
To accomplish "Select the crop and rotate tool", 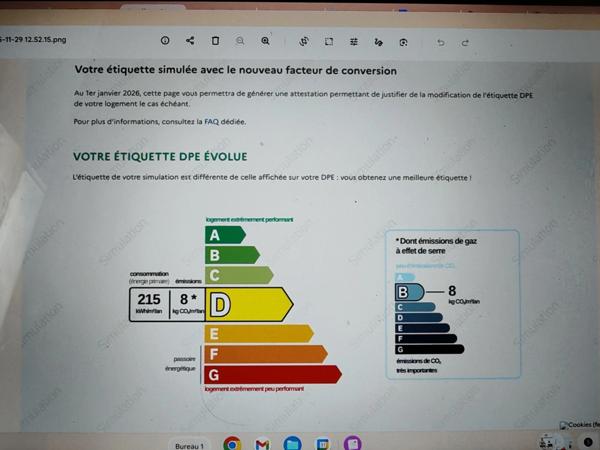I will point(304,42).
